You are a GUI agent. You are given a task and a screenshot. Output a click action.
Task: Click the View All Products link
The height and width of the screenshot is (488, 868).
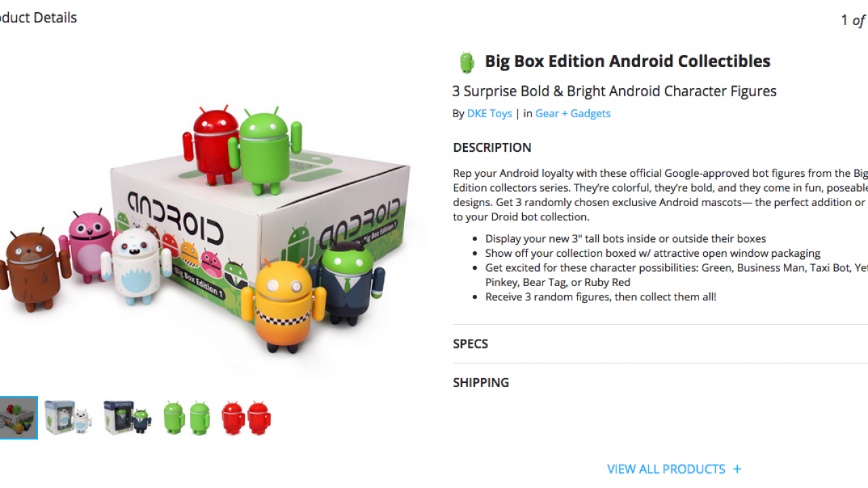666,469
